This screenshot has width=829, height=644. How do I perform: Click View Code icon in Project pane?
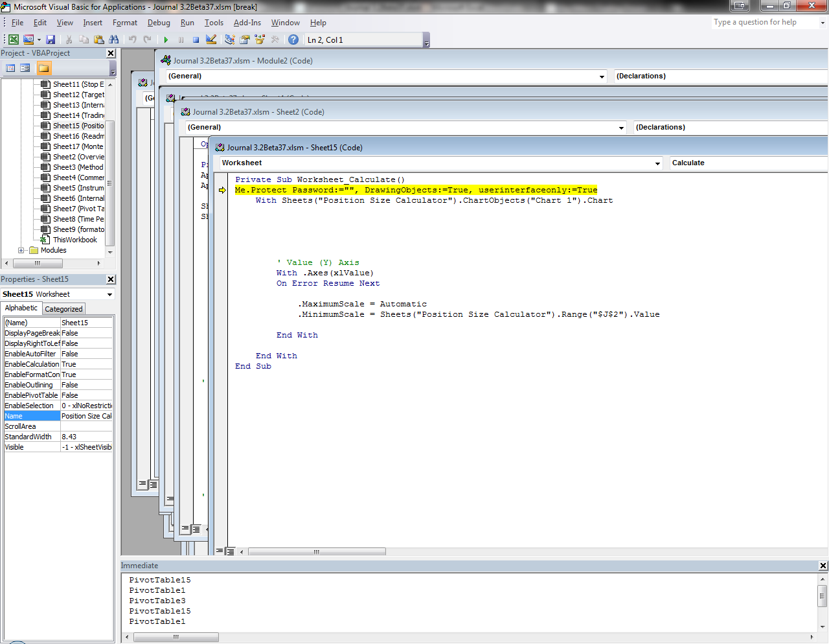click(10, 68)
